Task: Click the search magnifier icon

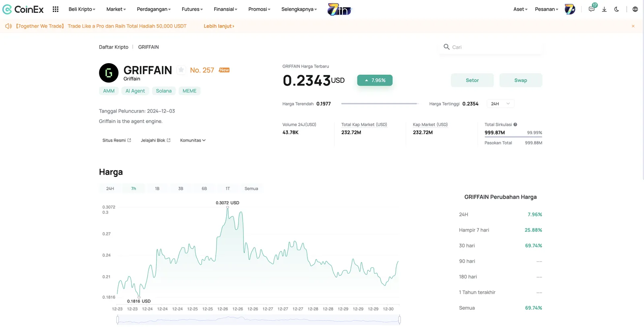Action: click(446, 47)
